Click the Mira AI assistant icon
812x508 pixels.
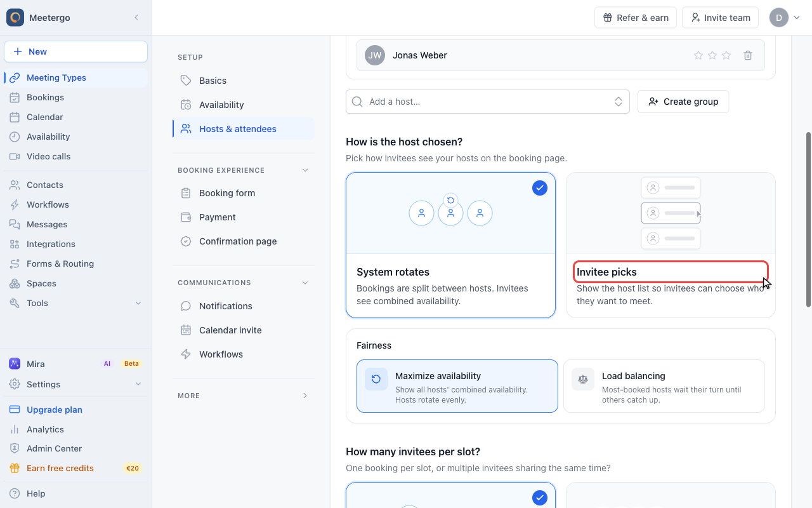click(x=15, y=364)
